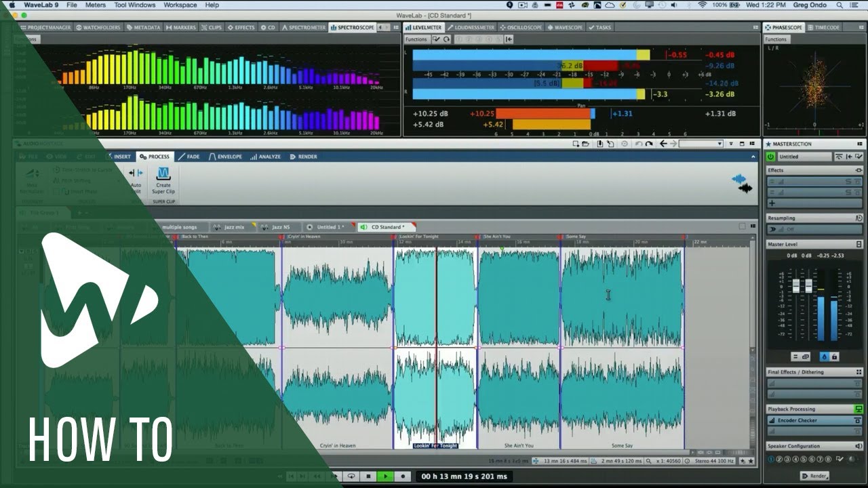Click the reset peaks icon in Level Meter
The image size is (868, 488).
click(x=446, y=39)
